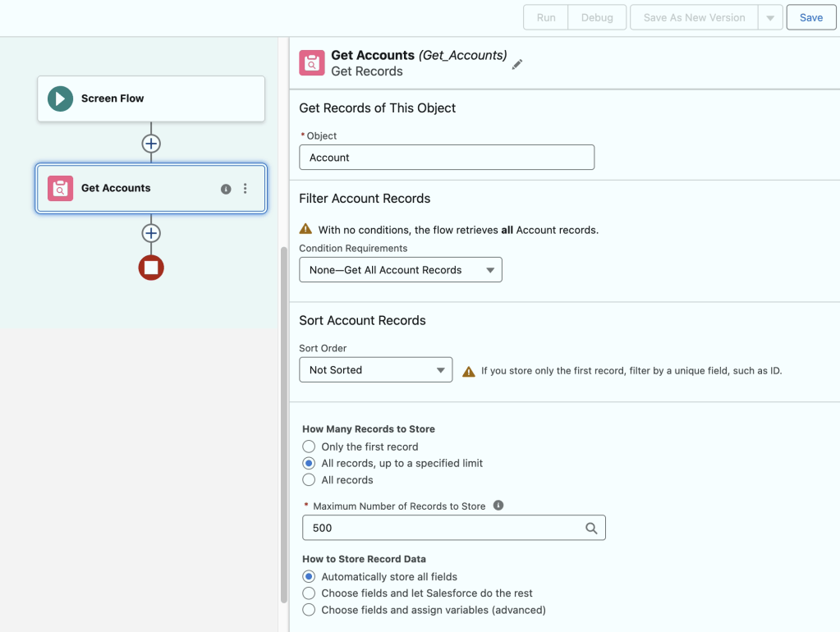The image size is (840, 632).
Task: Click the maximum records field showing 500
Action: click(454, 528)
